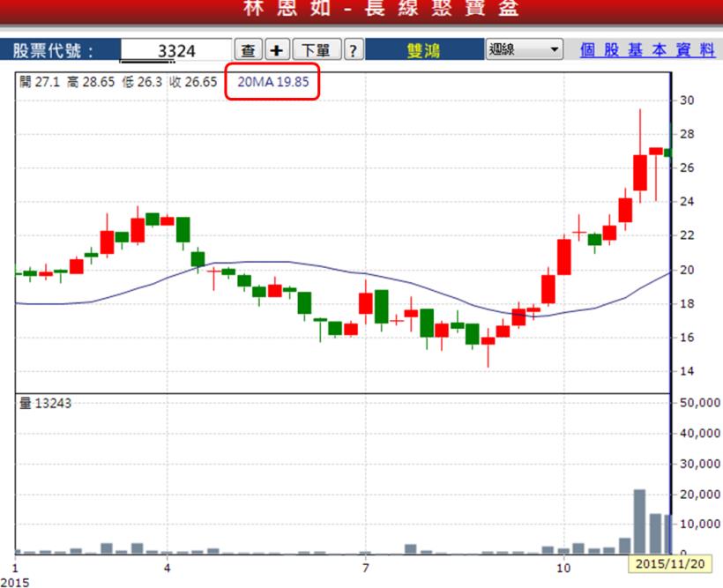Click the 開 27.1 open price text
Image resolution: width=723 pixels, height=588 pixels.
coord(40,82)
